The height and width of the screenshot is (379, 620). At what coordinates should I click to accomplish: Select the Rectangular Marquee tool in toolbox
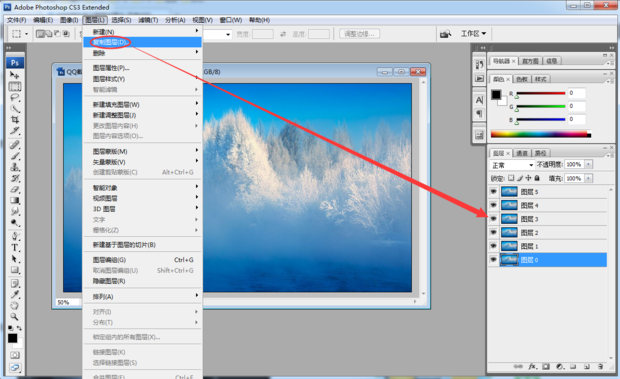pos(15,87)
